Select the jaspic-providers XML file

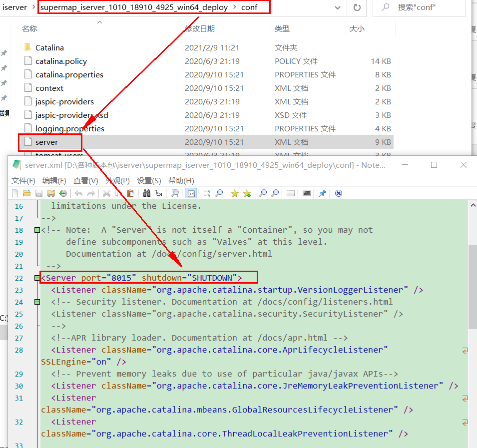click(64, 101)
